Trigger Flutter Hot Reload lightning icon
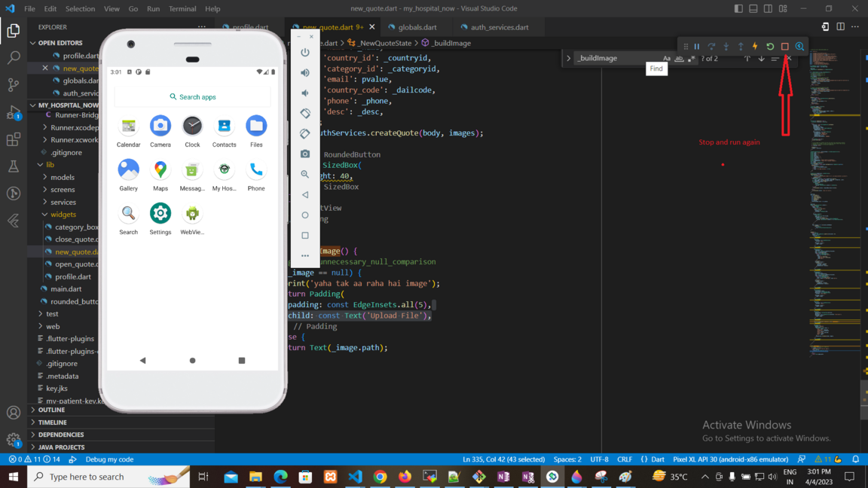The image size is (868, 488). 755,47
